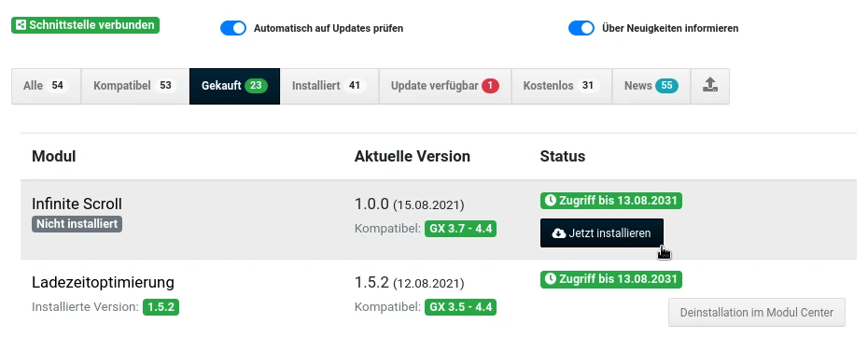Click Jetzt installieren for Infinite Scroll
The image size is (868, 338).
[x=602, y=233]
